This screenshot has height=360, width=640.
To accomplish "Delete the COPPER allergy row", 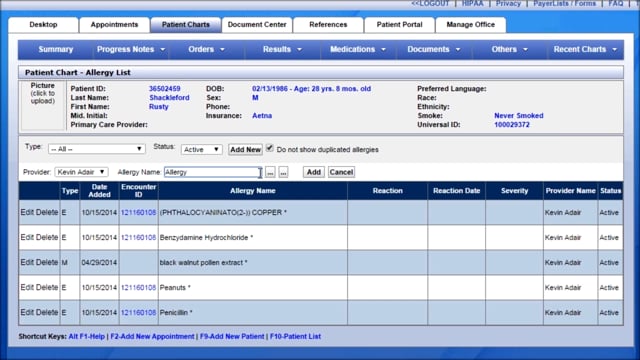I will (x=47, y=212).
